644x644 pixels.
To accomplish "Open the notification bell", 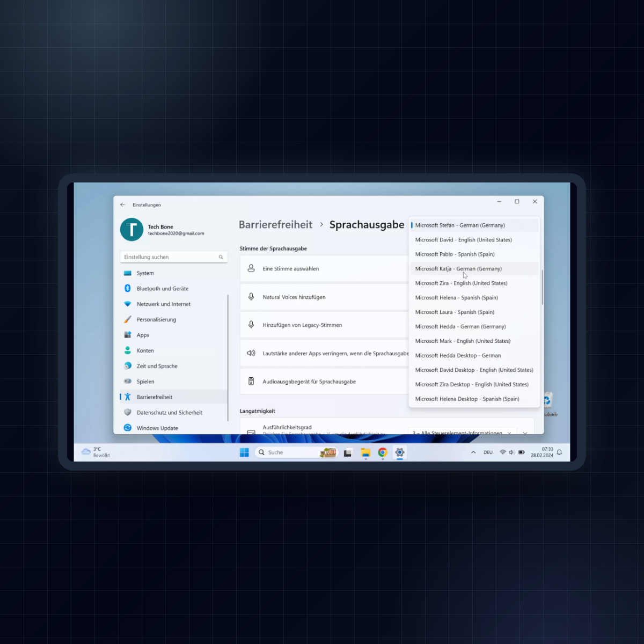I will (x=559, y=452).
